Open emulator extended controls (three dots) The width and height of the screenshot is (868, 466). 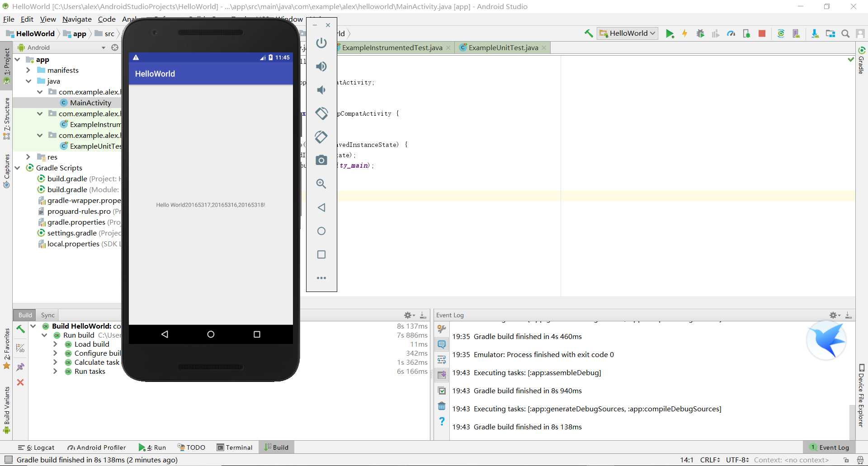tap(321, 278)
